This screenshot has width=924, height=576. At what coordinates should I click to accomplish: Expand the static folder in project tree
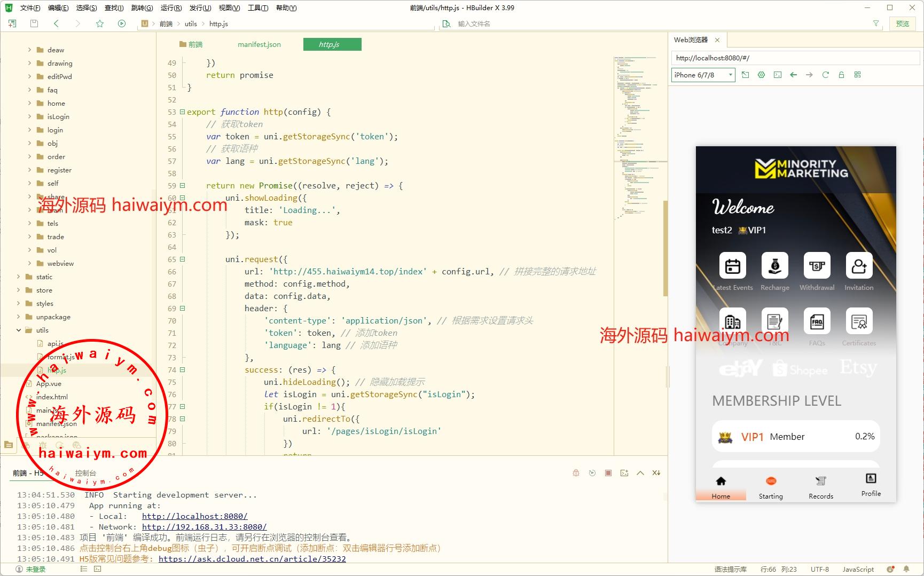pyautogui.click(x=19, y=277)
